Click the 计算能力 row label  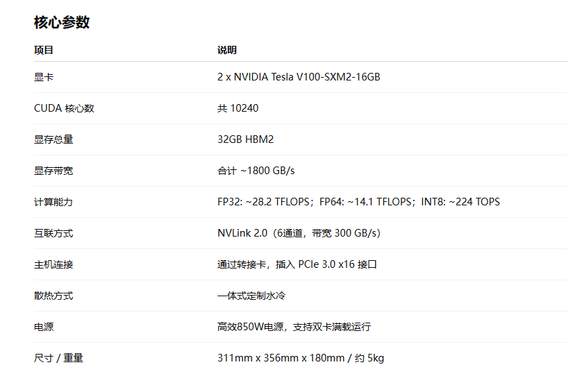point(53,202)
